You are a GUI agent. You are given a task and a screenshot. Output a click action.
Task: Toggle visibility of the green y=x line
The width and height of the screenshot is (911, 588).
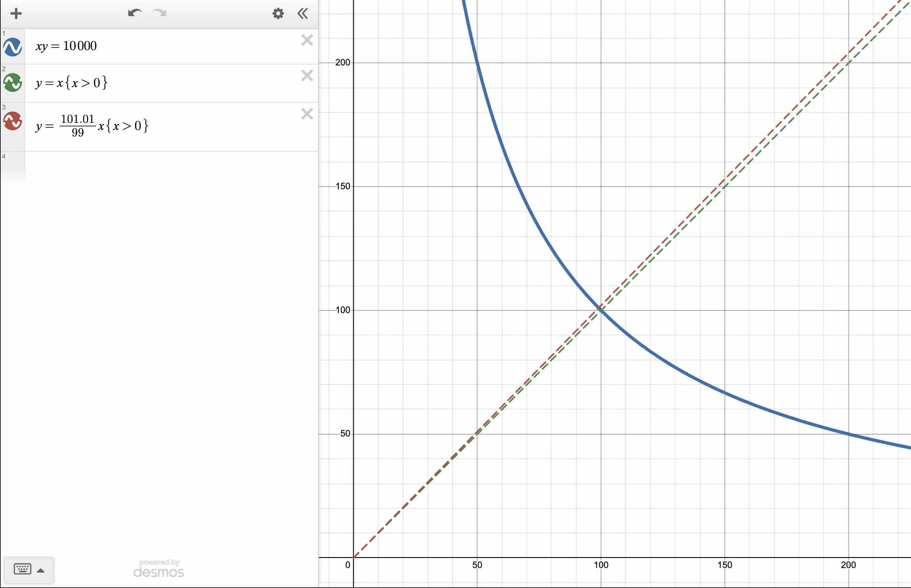click(12, 83)
